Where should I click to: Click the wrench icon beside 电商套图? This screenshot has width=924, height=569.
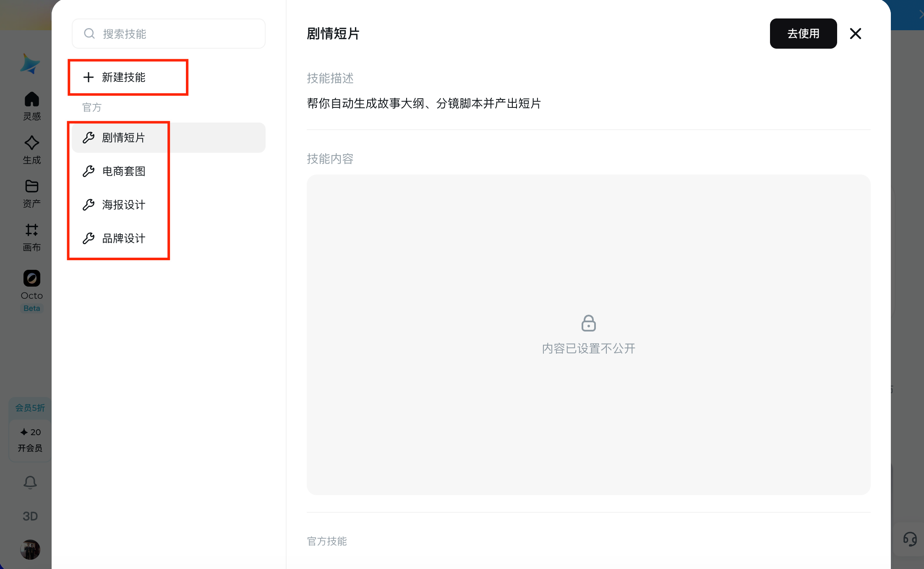(88, 171)
